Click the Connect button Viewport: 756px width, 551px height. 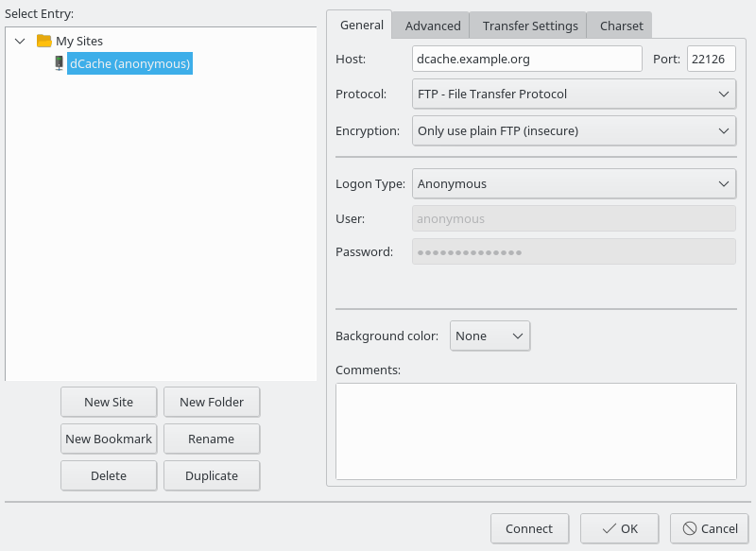(529, 528)
